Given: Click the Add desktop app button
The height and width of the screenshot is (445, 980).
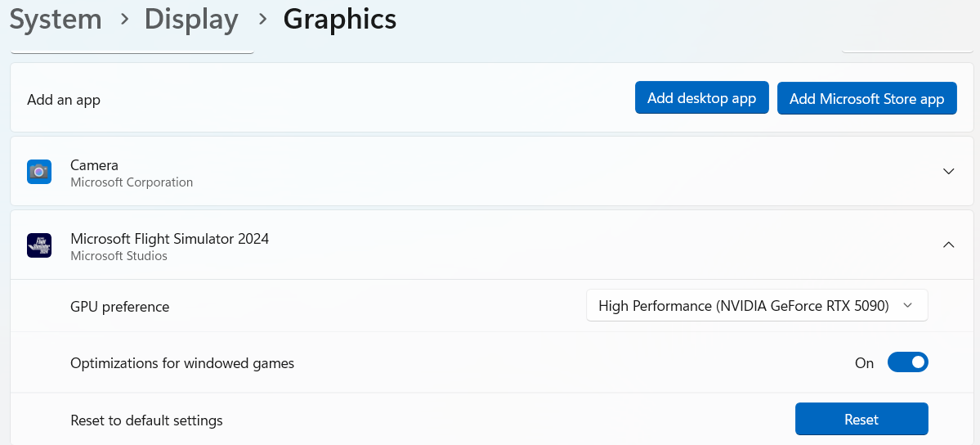Looking at the screenshot, I should click(701, 98).
